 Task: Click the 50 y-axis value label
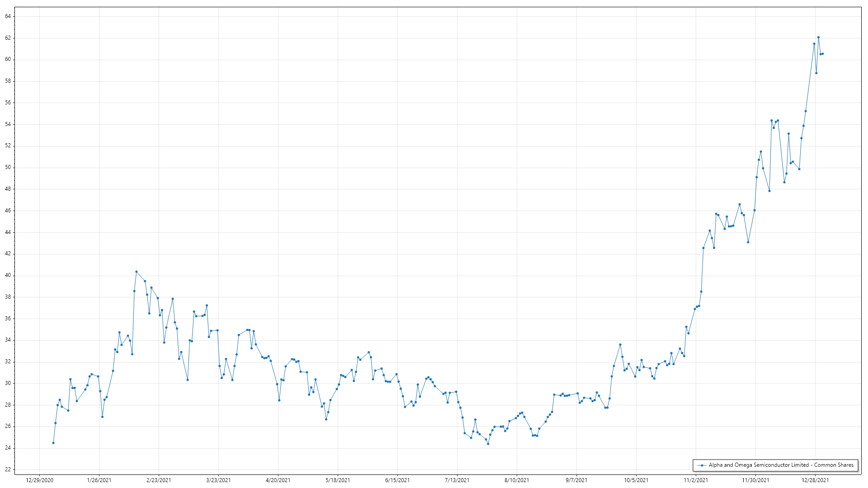click(x=8, y=167)
